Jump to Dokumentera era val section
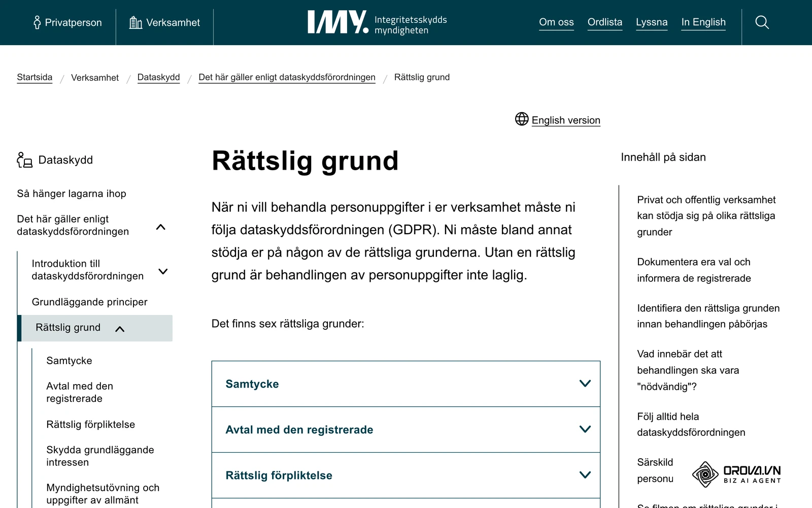 694,270
